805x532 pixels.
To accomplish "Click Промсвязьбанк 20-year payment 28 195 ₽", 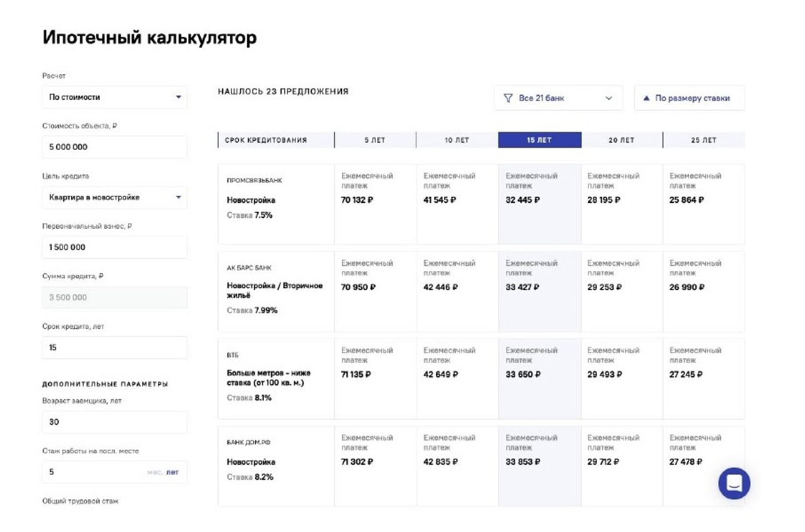I will pos(604,200).
